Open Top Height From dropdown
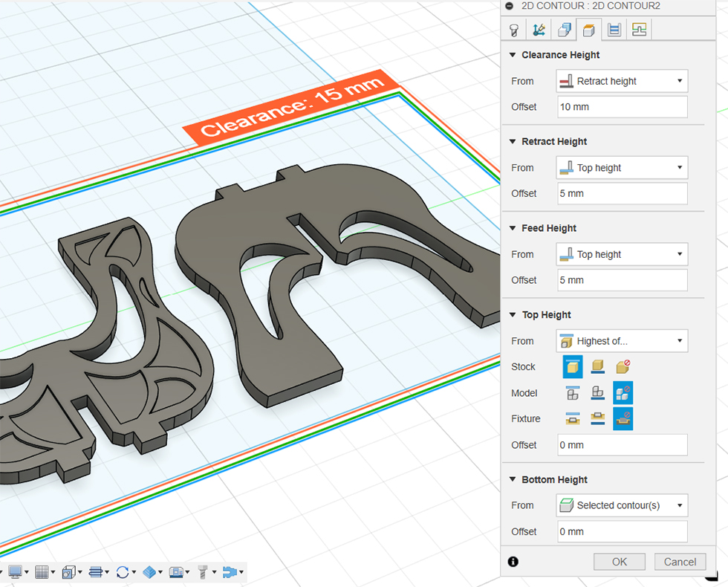 [x=622, y=341]
